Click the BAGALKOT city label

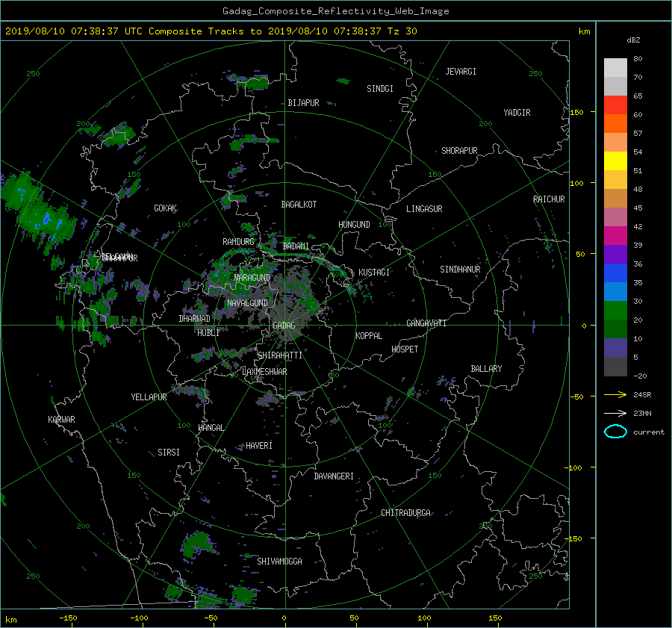click(x=299, y=205)
